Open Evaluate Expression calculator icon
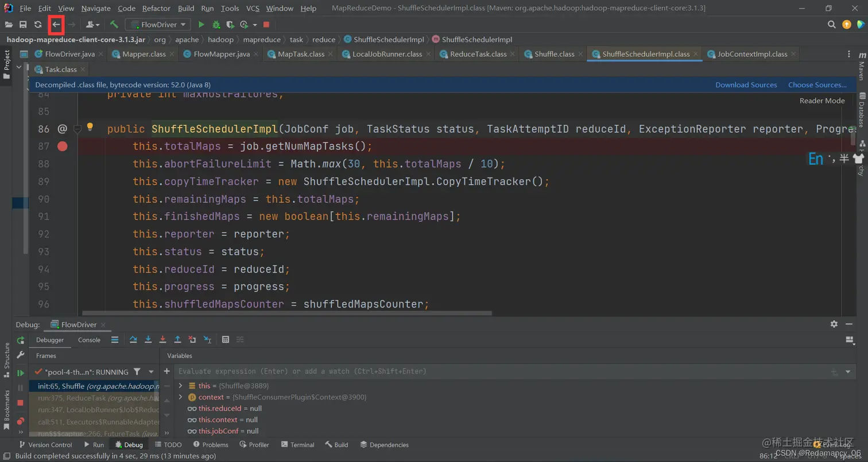The width and height of the screenshot is (868, 462). coord(226,340)
